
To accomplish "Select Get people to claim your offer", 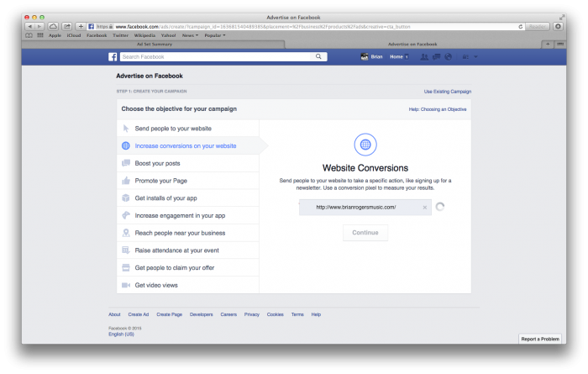I will click(188, 267).
